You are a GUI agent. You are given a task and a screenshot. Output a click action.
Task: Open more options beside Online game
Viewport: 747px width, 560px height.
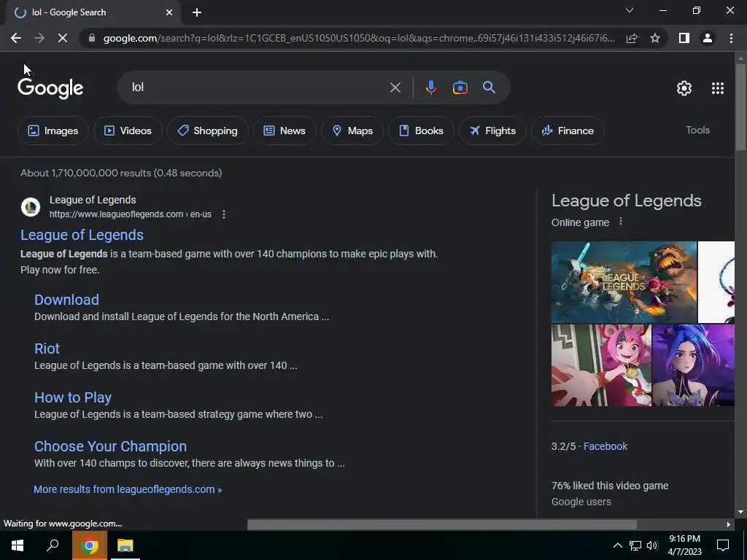click(620, 222)
